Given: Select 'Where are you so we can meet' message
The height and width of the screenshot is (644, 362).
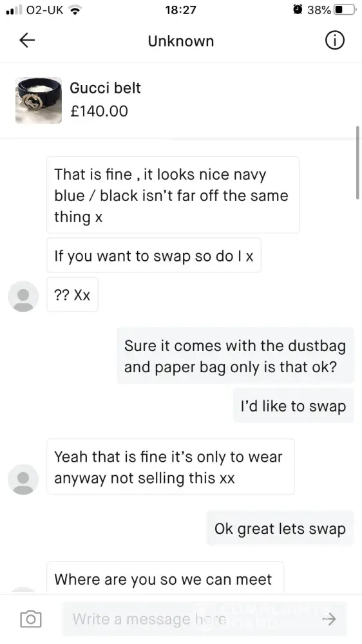Looking at the screenshot, I should coord(165,577).
